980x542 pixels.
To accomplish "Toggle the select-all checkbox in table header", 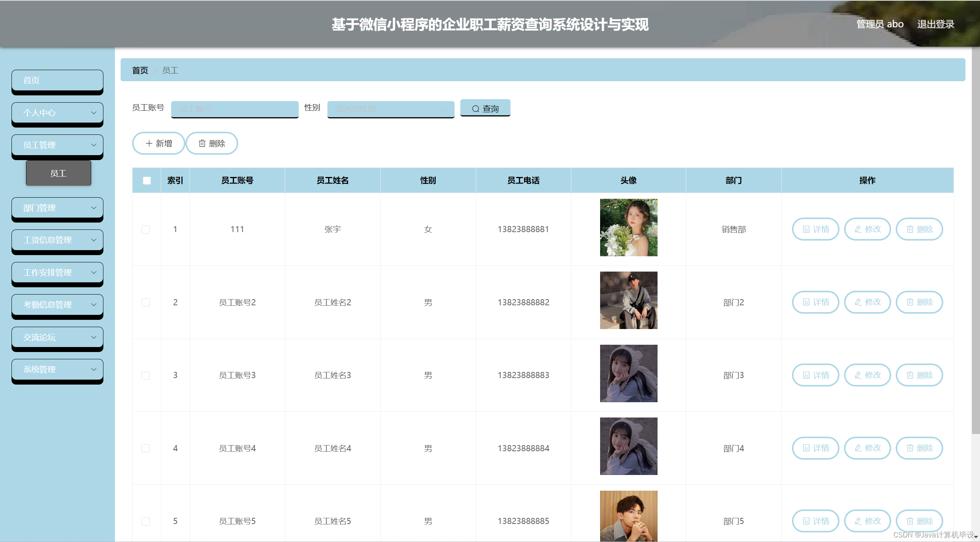I will [147, 180].
